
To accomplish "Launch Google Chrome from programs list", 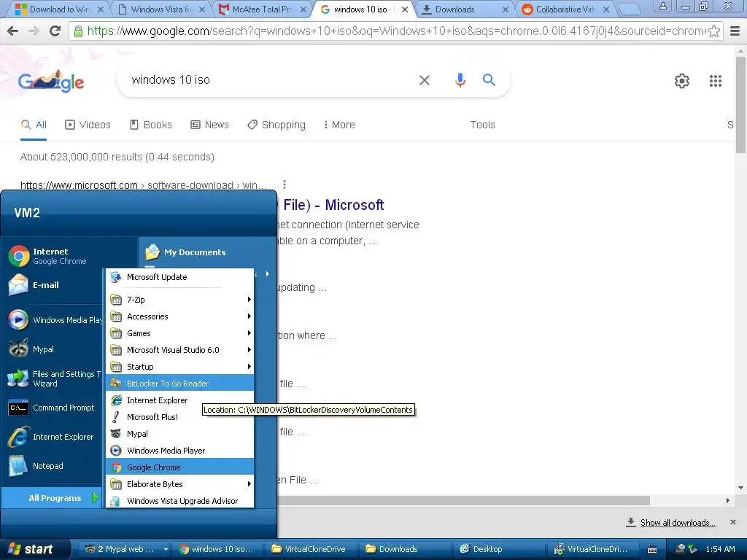I will (180, 467).
